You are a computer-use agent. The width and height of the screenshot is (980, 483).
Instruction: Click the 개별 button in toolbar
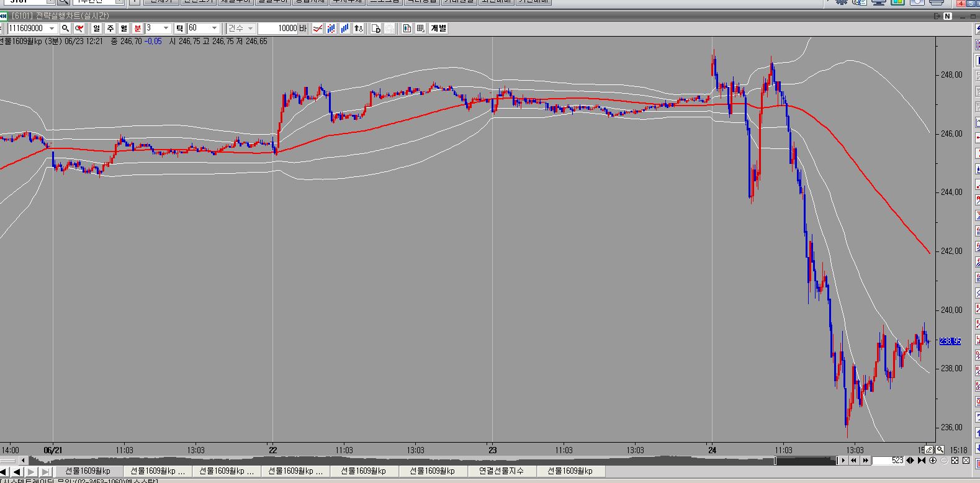[x=438, y=29]
